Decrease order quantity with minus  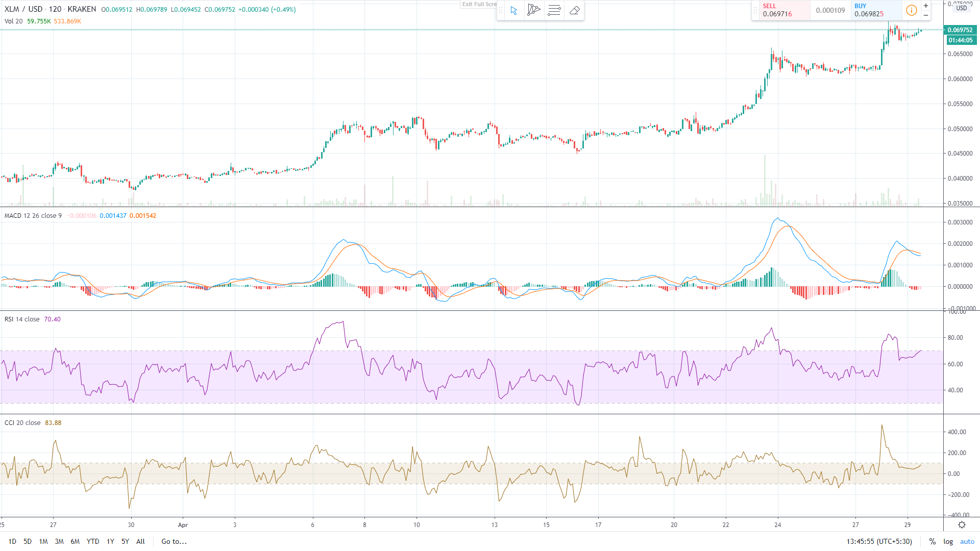click(926, 15)
